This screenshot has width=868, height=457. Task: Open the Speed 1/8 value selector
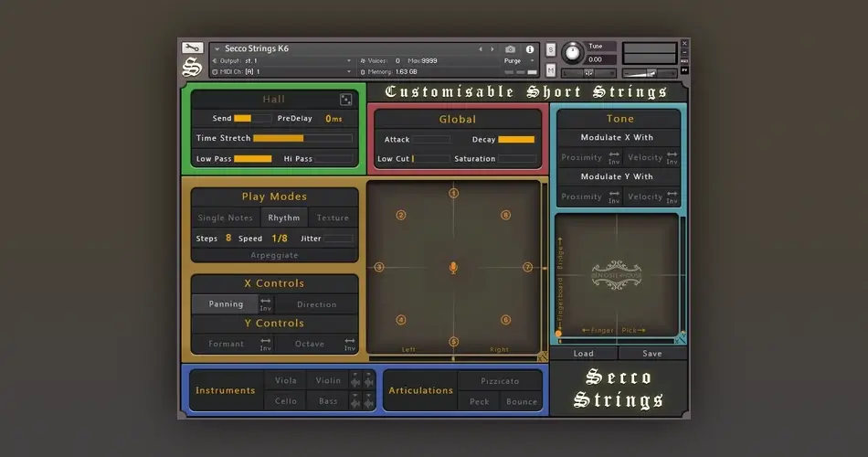tap(280, 239)
